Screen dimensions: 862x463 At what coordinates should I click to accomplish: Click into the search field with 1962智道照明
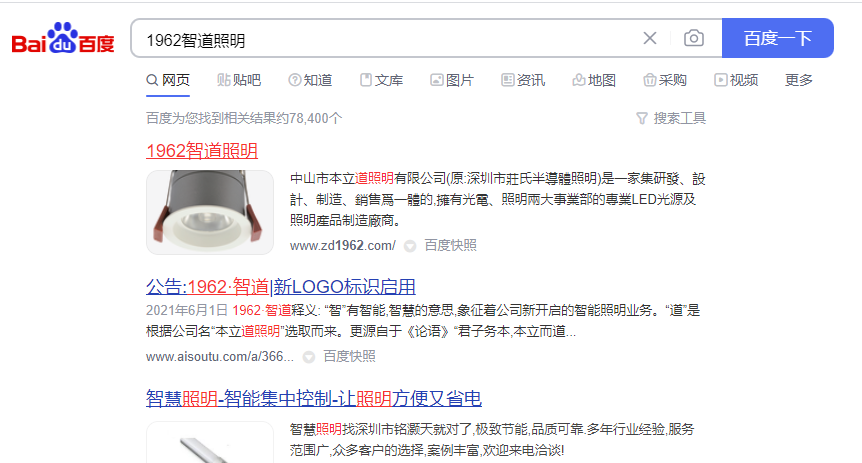385,38
